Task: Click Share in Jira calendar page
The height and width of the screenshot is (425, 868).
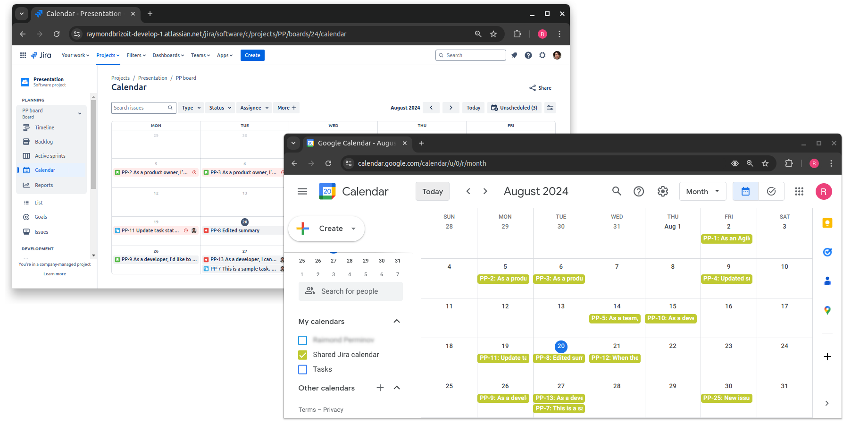Action: pyautogui.click(x=540, y=88)
